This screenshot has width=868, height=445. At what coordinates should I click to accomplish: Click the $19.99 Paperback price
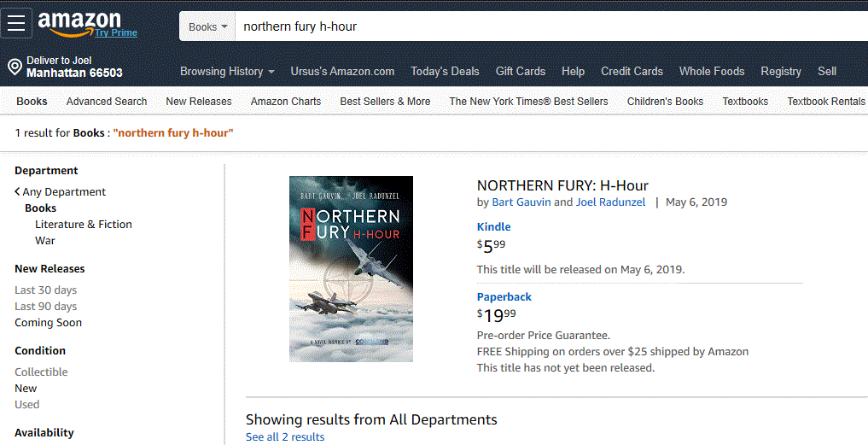[x=497, y=315]
